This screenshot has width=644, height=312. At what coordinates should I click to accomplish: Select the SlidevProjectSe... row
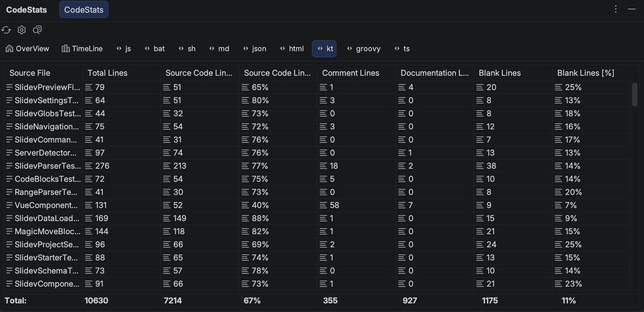tap(318, 244)
